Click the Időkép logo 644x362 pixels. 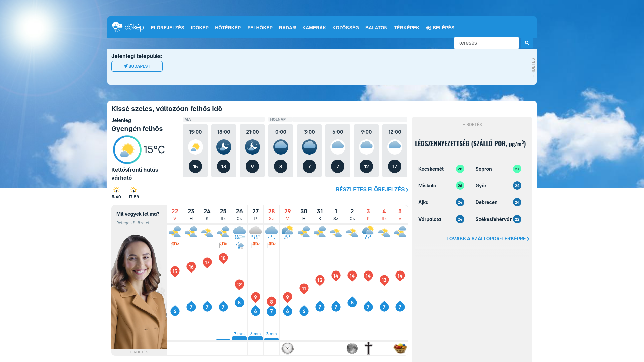pos(128,27)
